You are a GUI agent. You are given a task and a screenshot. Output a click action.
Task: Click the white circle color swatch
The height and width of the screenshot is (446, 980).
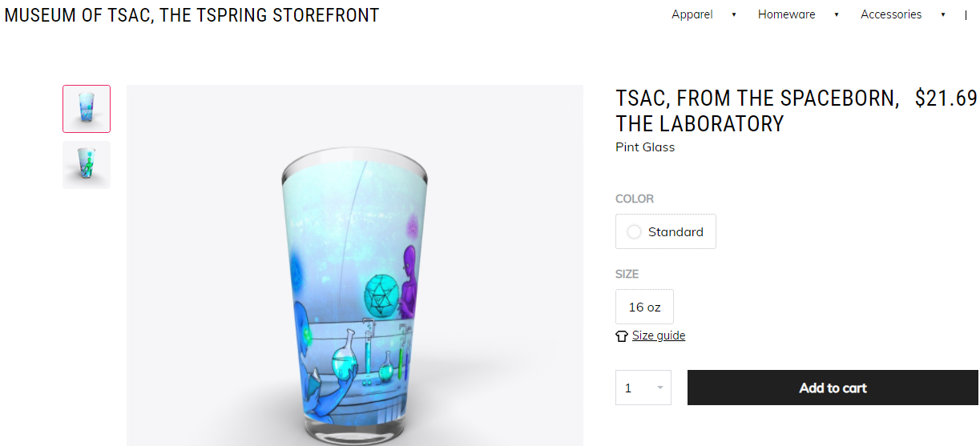point(634,232)
